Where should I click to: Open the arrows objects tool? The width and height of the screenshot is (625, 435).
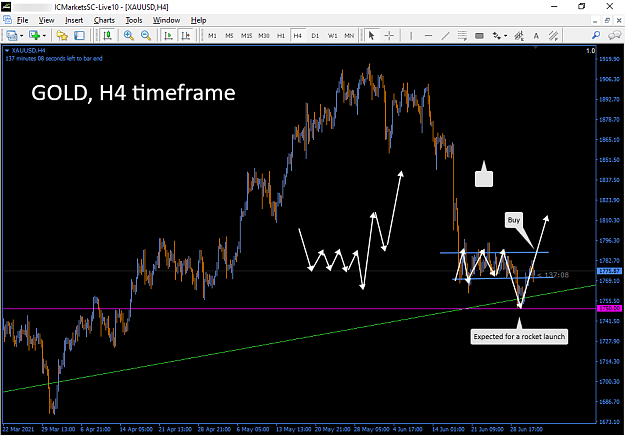click(x=497, y=35)
